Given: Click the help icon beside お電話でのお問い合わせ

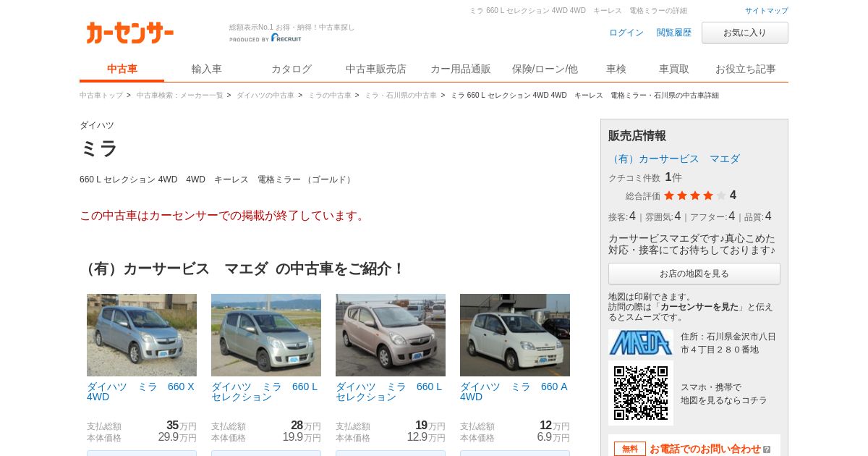Looking at the screenshot, I should point(767,449).
